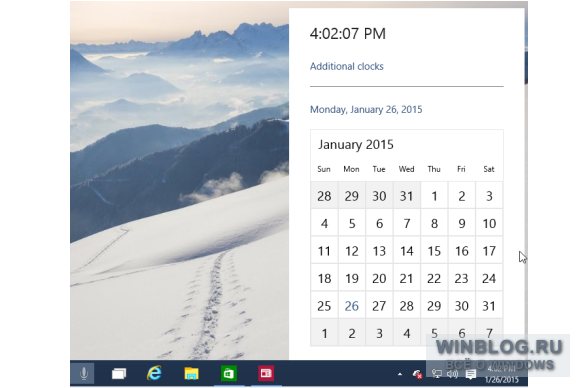Screen dimensions: 580x388
Task: Select January 2 in the first row
Action: (x=462, y=196)
